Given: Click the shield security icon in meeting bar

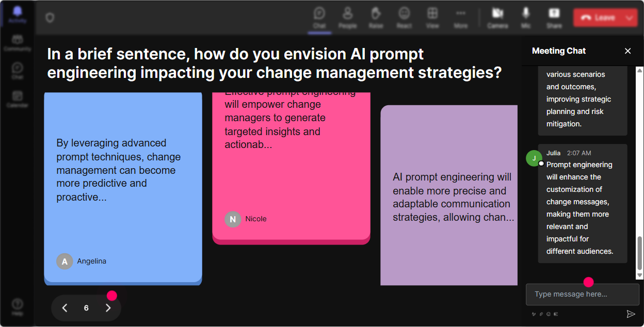Looking at the screenshot, I should pos(50,18).
